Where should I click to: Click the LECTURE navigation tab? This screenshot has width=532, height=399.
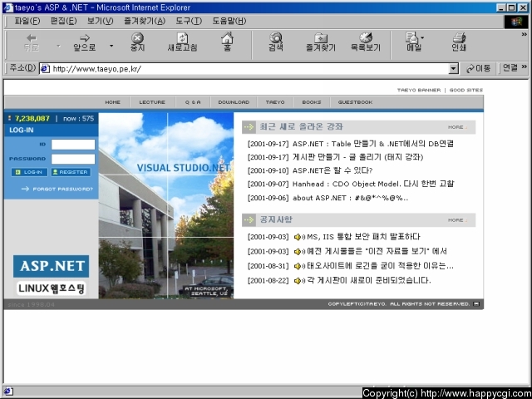pyautogui.click(x=152, y=102)
